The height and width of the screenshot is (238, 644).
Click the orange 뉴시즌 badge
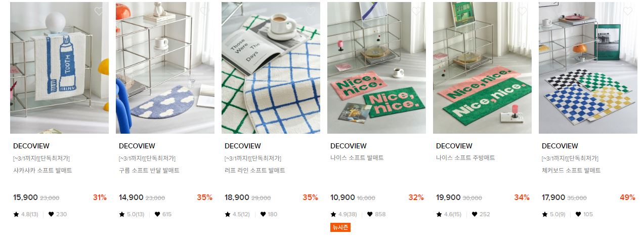(340, 227)
